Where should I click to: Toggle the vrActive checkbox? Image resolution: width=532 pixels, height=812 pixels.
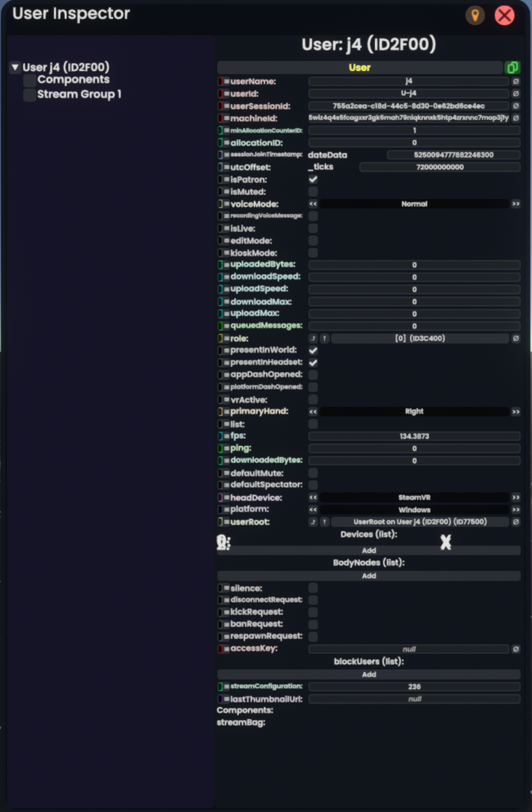tap(313, 399)
